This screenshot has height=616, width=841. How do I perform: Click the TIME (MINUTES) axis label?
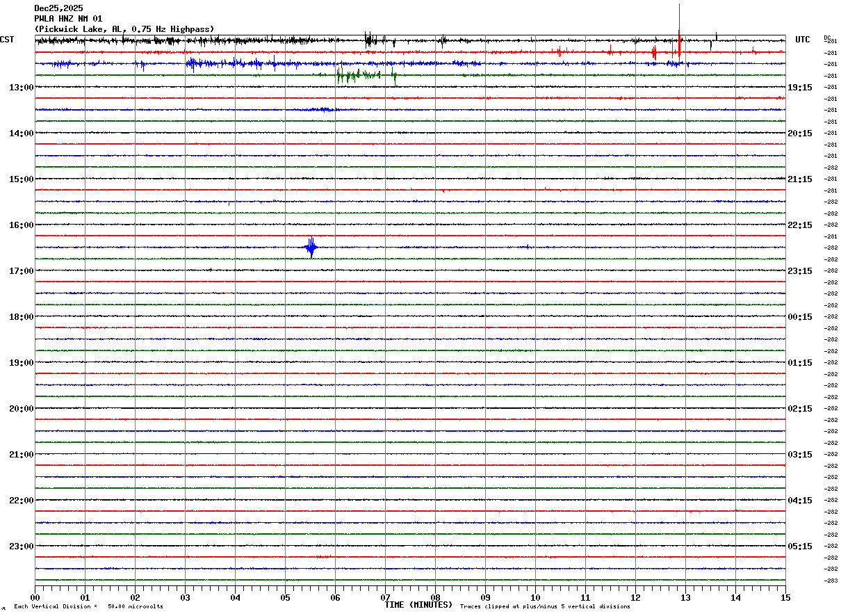418,605
